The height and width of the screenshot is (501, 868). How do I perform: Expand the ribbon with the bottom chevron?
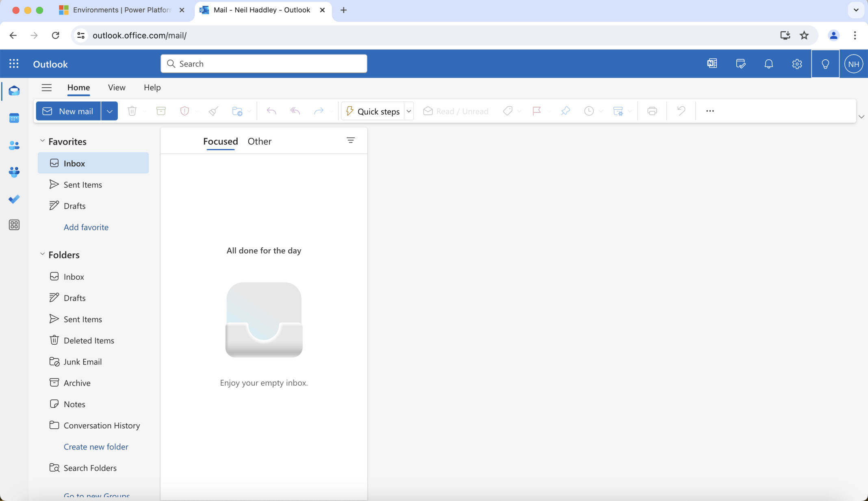tap(861, 117)
